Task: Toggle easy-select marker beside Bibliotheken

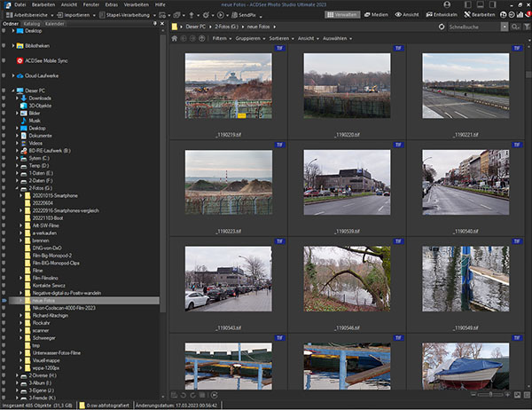Action: pos(5,45)
